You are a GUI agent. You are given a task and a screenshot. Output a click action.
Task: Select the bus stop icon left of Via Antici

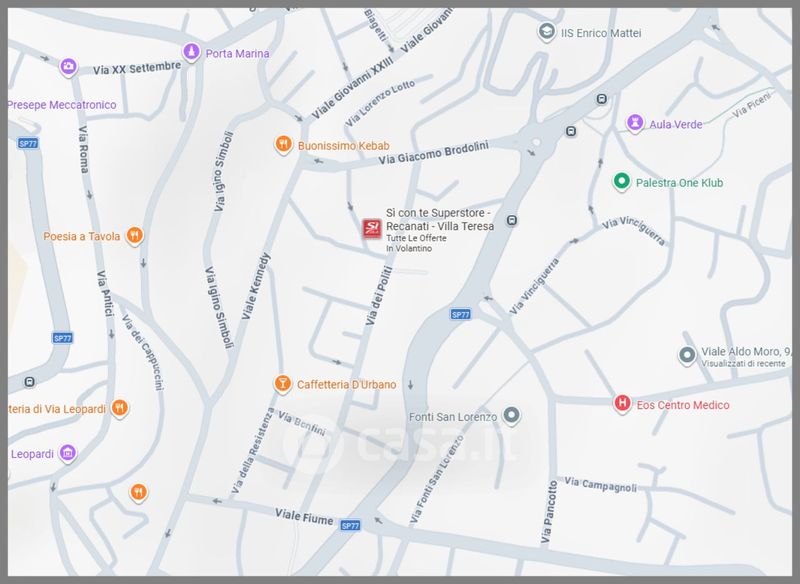29,382
